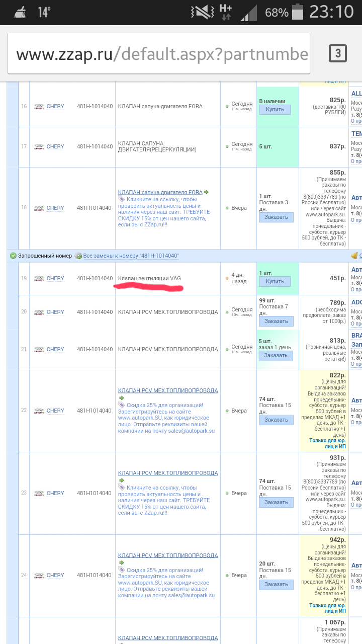The image size is (362, 644).
Task: Open the CHERY brand link in row 19
Action: [55, 278]
